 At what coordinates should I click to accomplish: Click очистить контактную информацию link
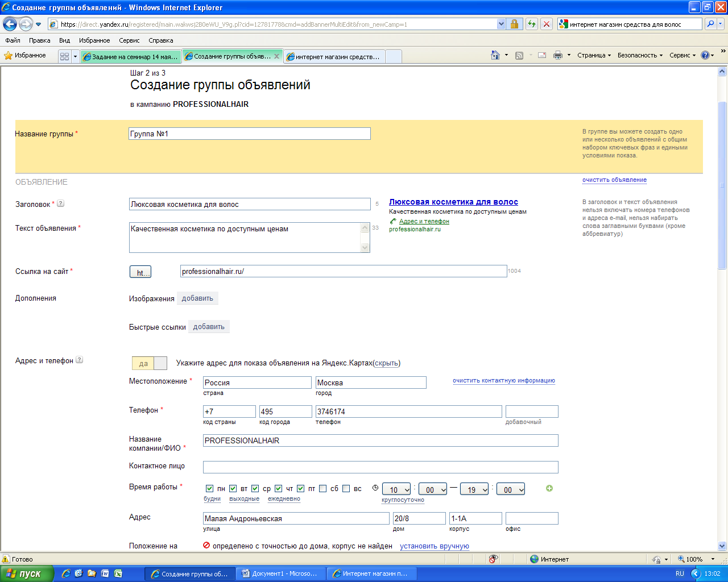(x=504, y=381)
